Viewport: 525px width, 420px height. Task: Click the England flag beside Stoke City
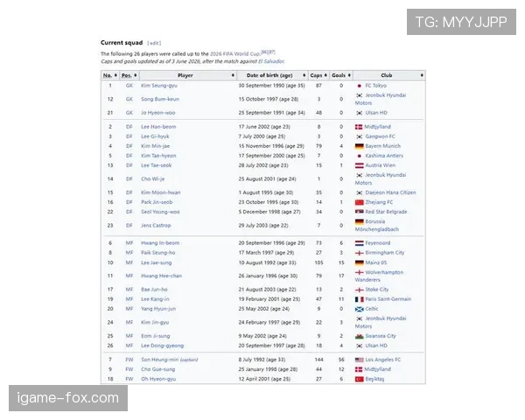coord(359,290)
